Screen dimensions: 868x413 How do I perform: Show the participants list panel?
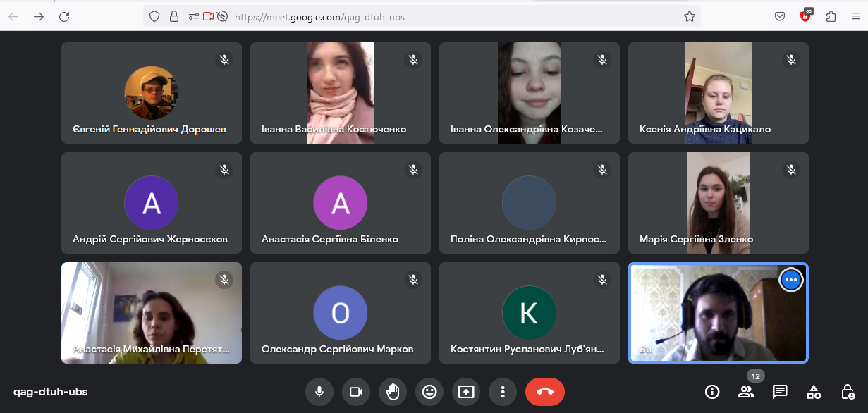pos(746,392)
